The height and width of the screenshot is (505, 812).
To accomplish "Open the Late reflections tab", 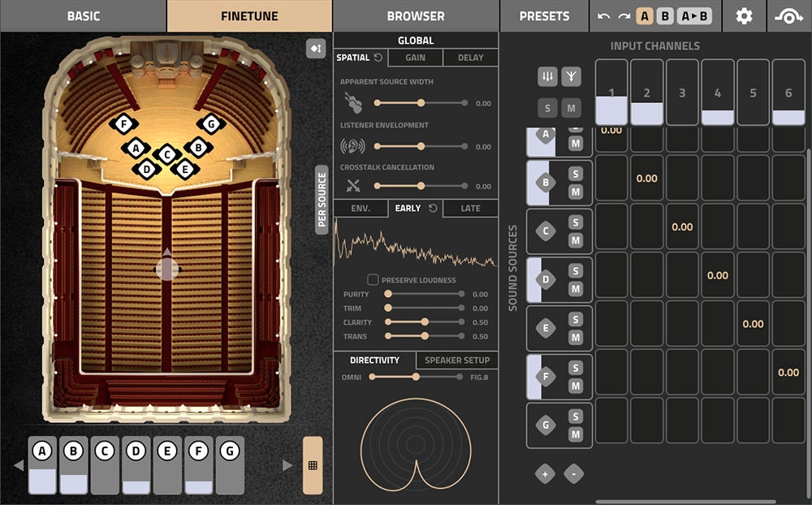I will [x=471, y=208].
